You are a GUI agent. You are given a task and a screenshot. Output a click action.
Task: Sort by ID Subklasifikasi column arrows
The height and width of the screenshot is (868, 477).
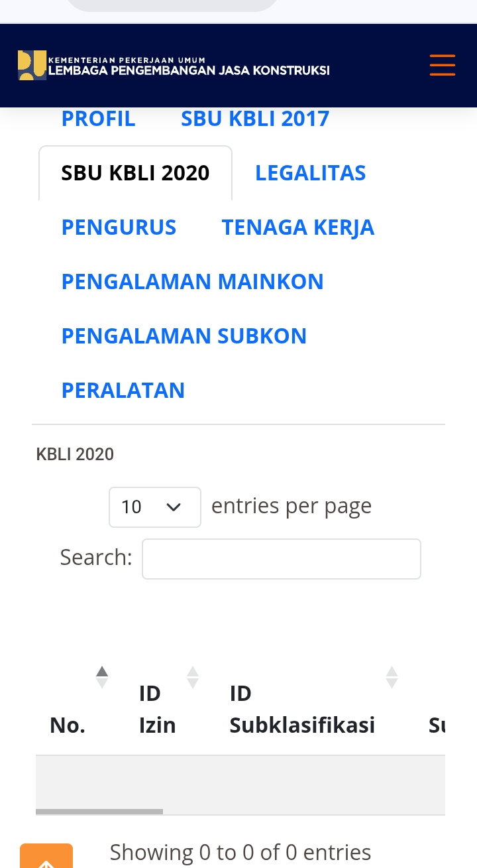pyautogui.click(x=392, y=677)
